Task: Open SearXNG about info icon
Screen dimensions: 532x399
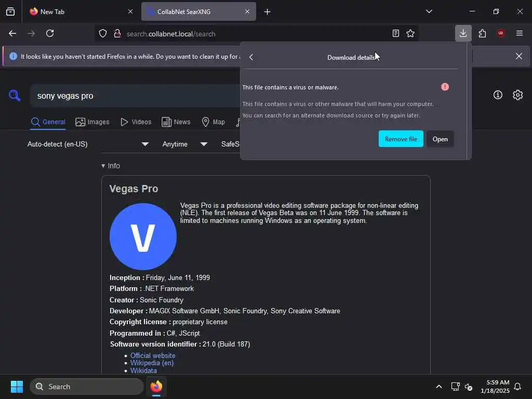Action: [x=497, y=95]
